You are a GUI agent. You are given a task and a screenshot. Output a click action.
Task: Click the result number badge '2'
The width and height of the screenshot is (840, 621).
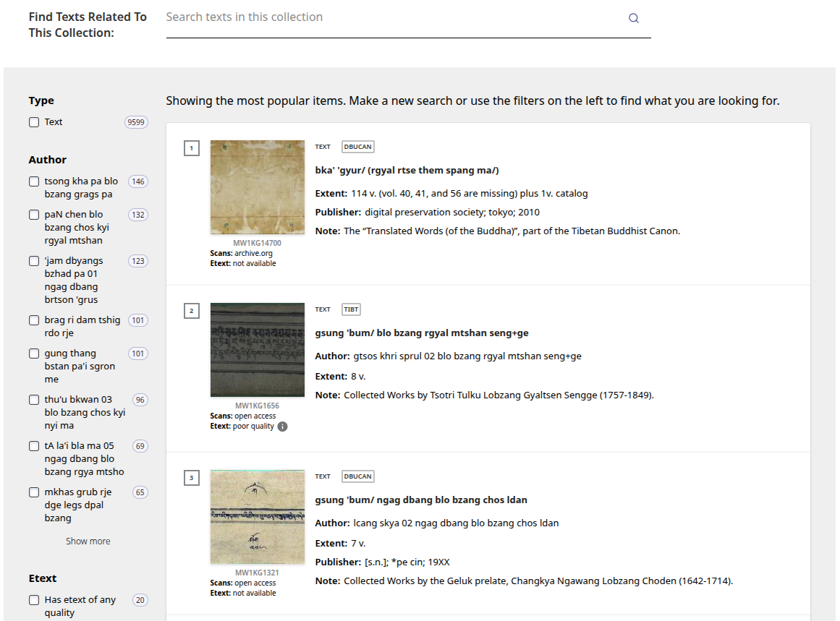[x=192, y=310]
